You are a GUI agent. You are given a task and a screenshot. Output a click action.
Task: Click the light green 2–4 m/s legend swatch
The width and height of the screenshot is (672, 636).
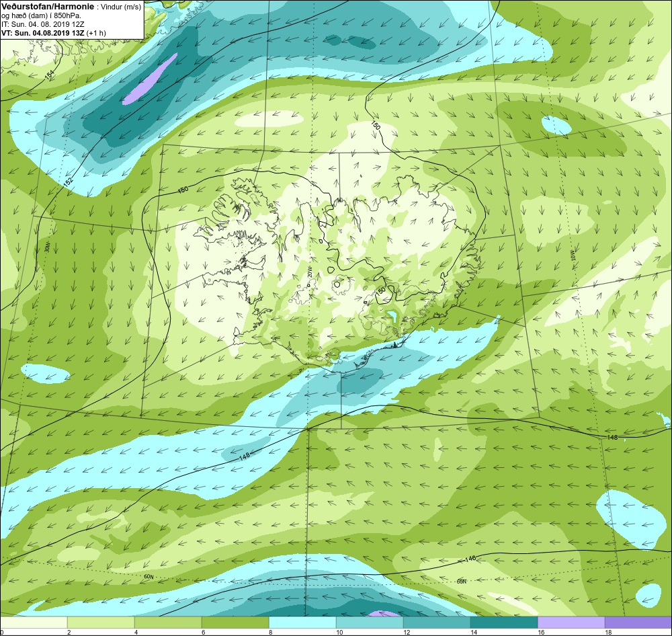click(101, 623)
